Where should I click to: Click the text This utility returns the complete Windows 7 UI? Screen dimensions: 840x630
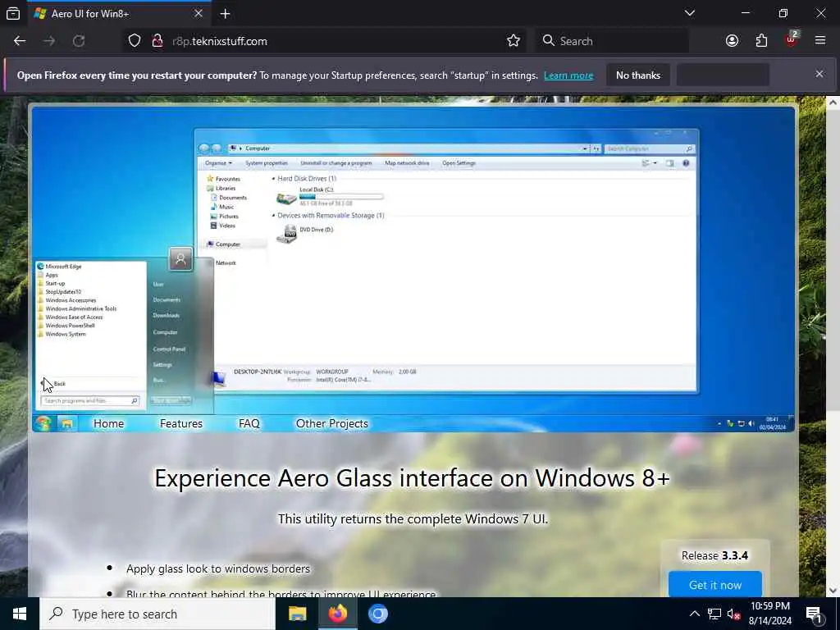tap(413, 518)
